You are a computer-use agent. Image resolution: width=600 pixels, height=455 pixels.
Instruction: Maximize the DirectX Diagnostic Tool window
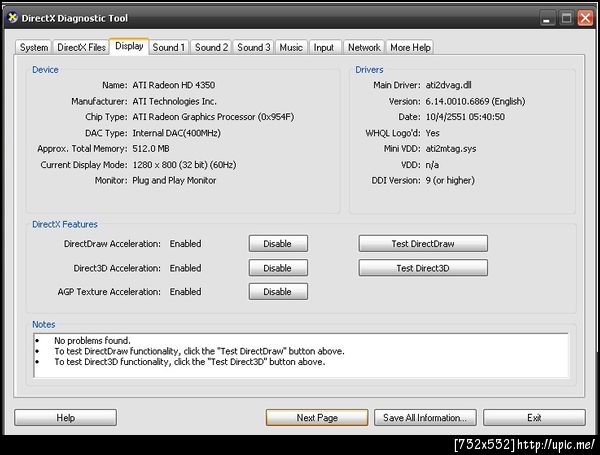click(566, 18)
